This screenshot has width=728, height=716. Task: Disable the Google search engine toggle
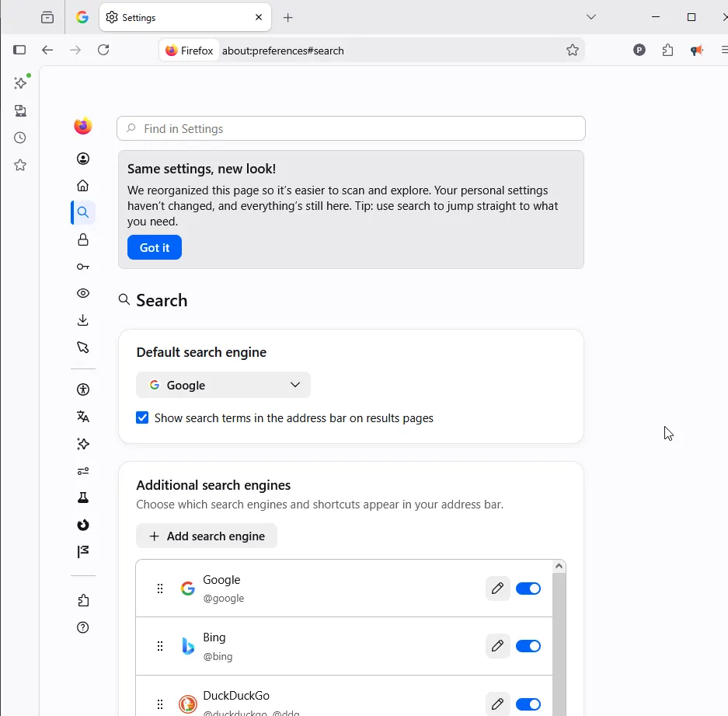pyautogui.click(x=528, y=589)
